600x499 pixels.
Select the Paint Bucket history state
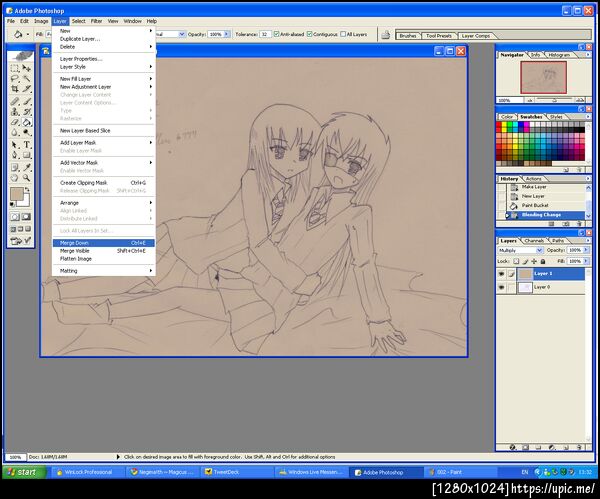coord(545,205)
